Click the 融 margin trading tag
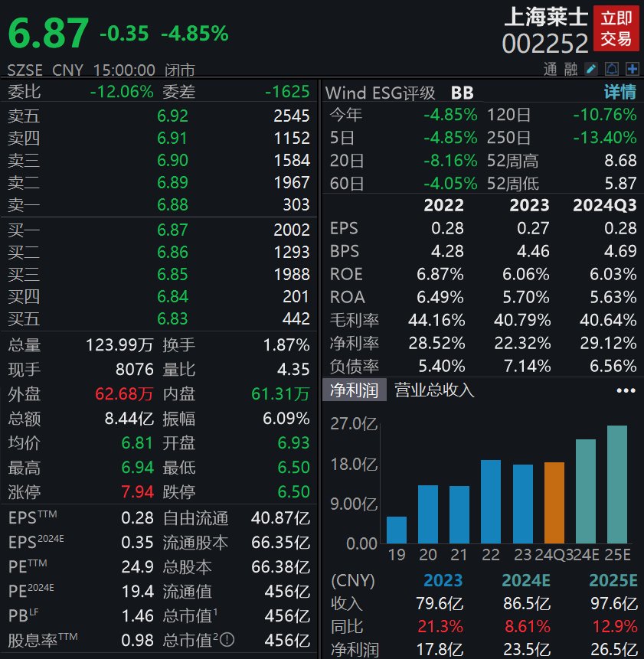 coord(570,69)
